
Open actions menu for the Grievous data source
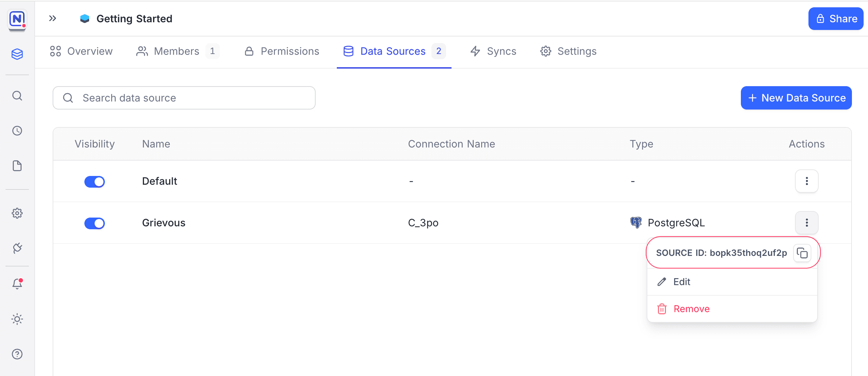click(807, 223)
